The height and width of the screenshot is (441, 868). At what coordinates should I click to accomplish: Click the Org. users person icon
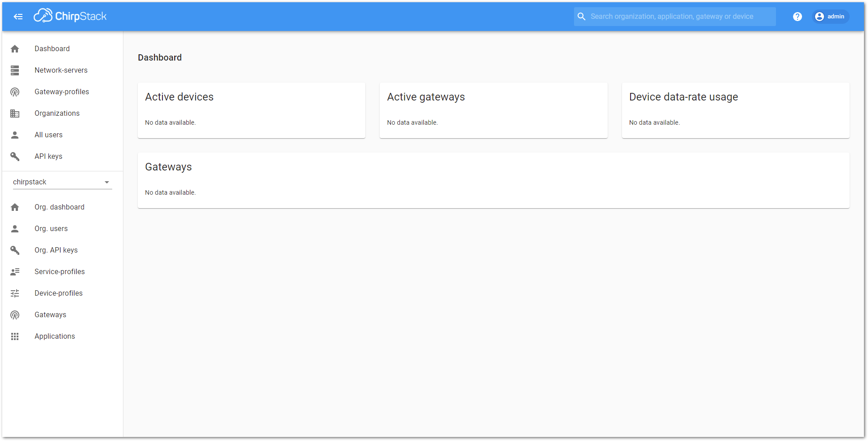(15, 229)
